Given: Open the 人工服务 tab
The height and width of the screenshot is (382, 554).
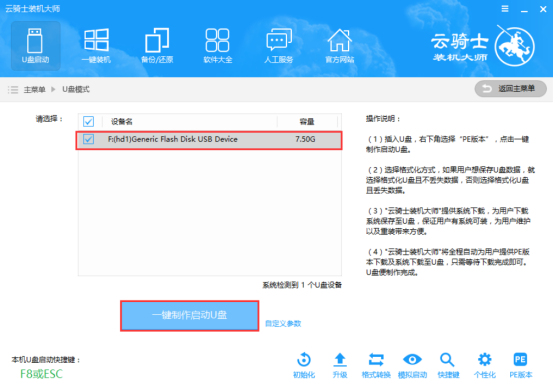Looking at the screenshot, I should coord(278,46).
